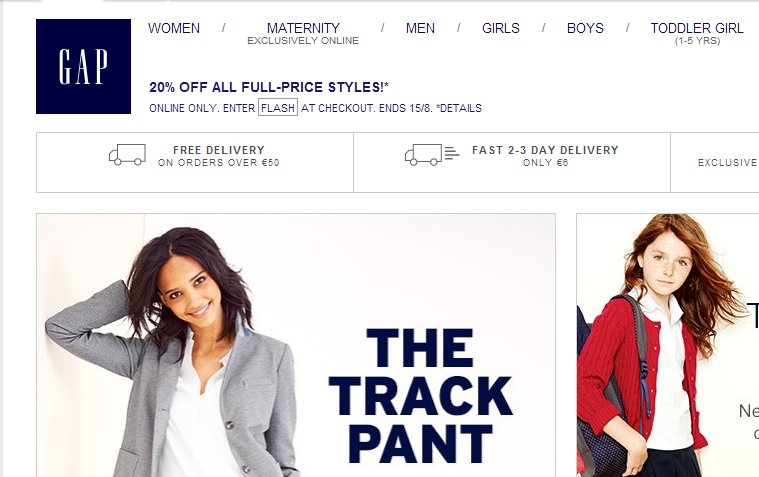The image size is (759, 477).
Task: Click the On orders over €50 text
Action: coord(219,163)
